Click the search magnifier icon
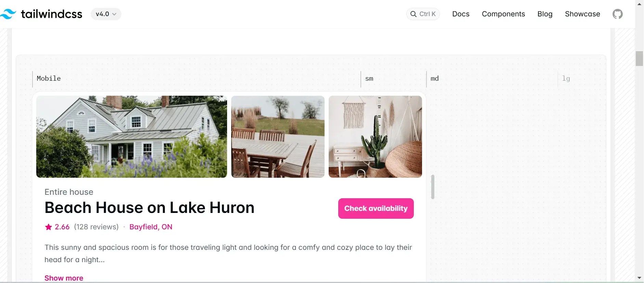Image resolution: width=644 pixels, height=283 pixels. 413,14
